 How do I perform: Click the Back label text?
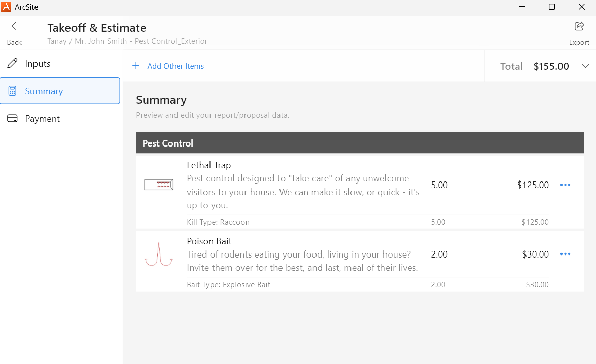click(x=14, y=42)
